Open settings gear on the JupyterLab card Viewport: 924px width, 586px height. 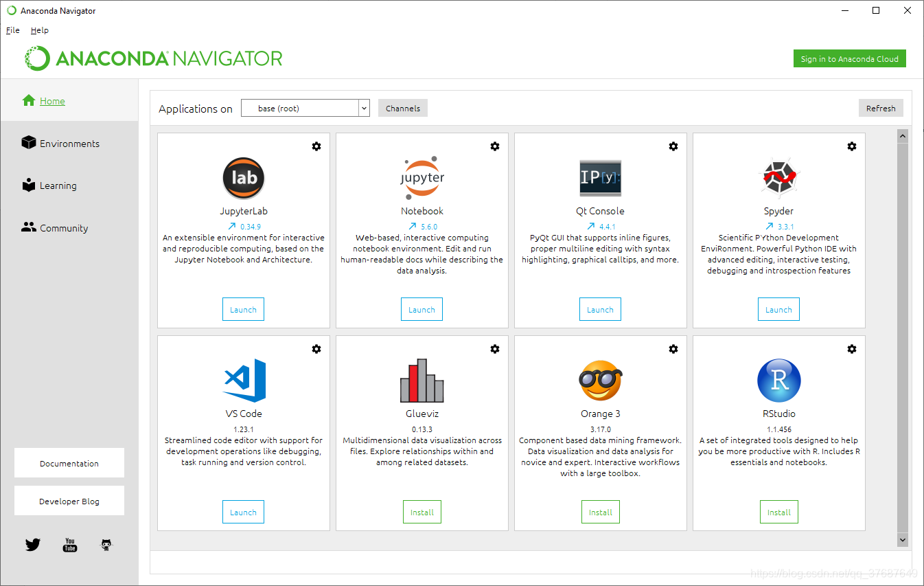[x=316, y=146]
